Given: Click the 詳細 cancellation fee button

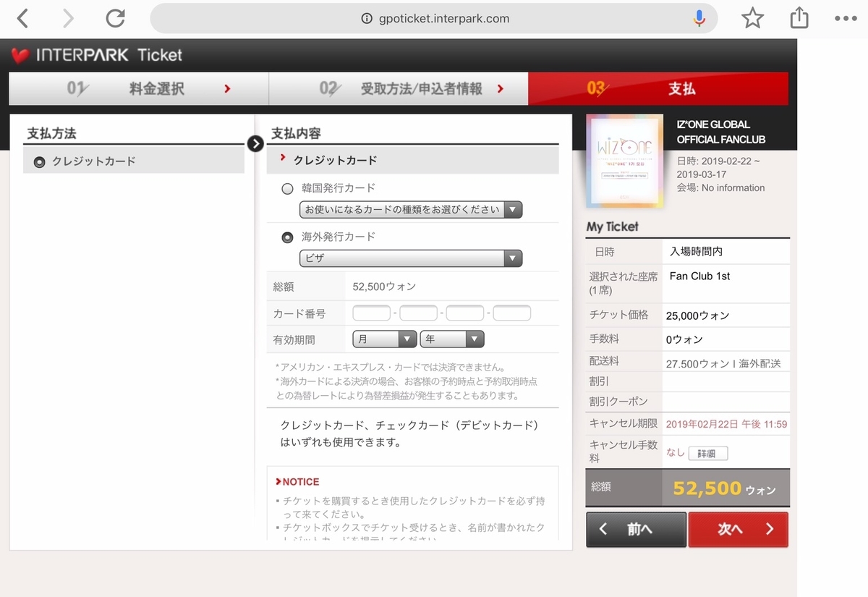Looking at the screenshot, I should [707, 454].
